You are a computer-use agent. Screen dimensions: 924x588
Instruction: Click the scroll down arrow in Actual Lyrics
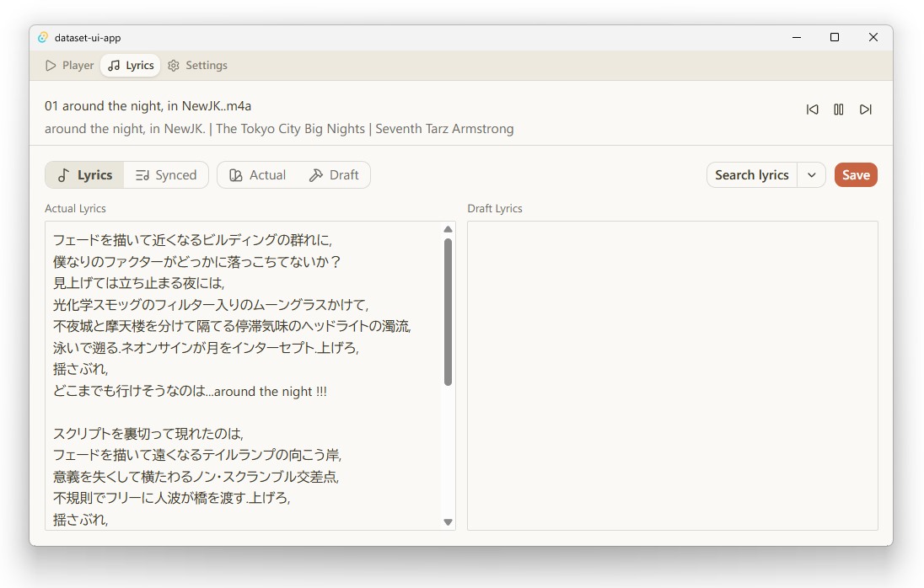click(x=448, y=522)
